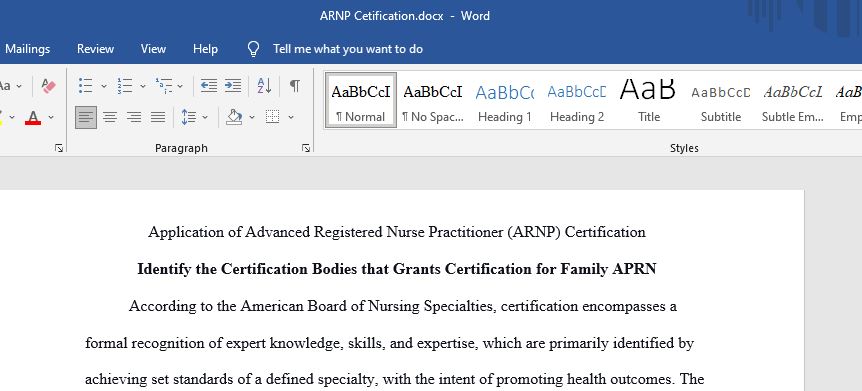
Task: Click the line and paragraph spacing icon
Action: pyautogui.click(x=189, y=117)
